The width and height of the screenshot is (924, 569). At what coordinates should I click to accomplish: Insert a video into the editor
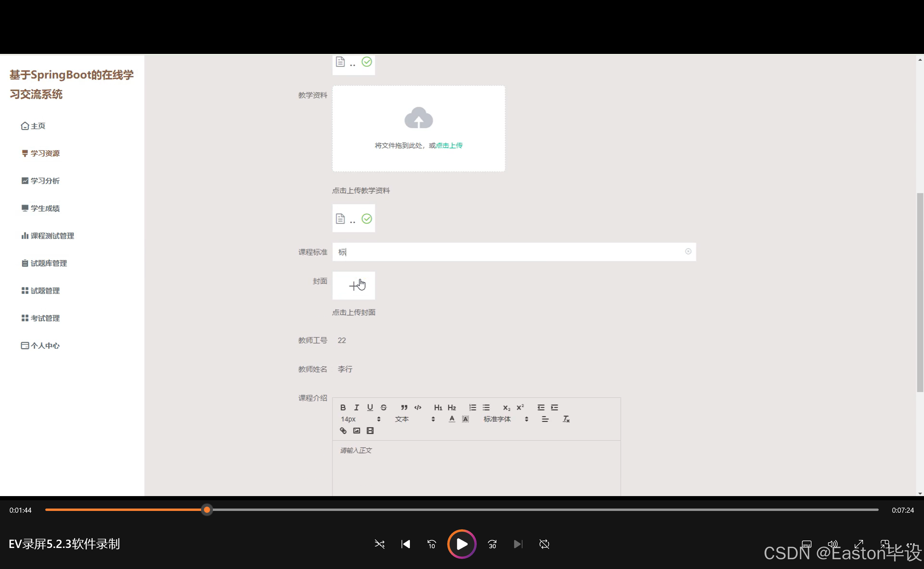370,431
